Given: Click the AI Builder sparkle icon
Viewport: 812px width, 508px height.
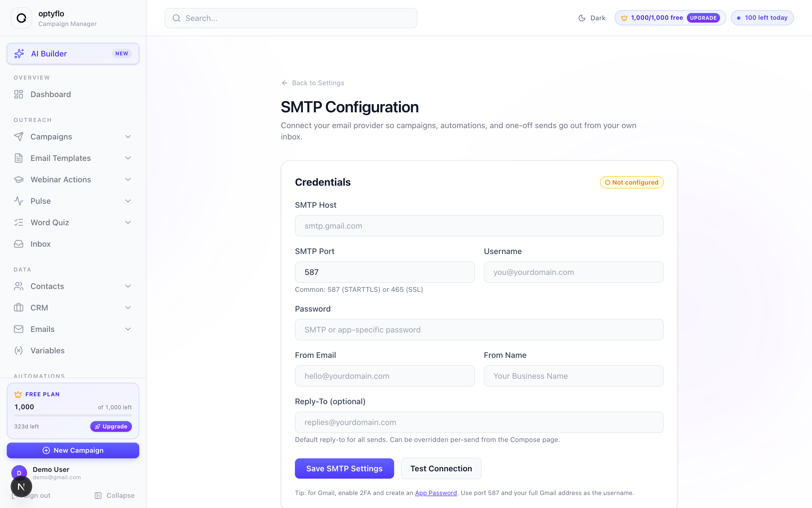Looking at the screenshot, I should pyautogui.click(x=19, y=53).
